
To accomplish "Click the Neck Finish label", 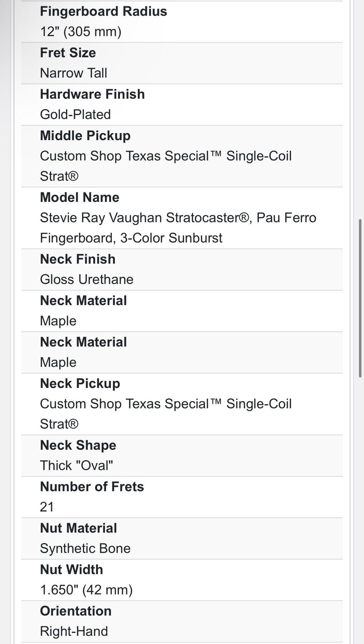I will click(x=78, y=259).
